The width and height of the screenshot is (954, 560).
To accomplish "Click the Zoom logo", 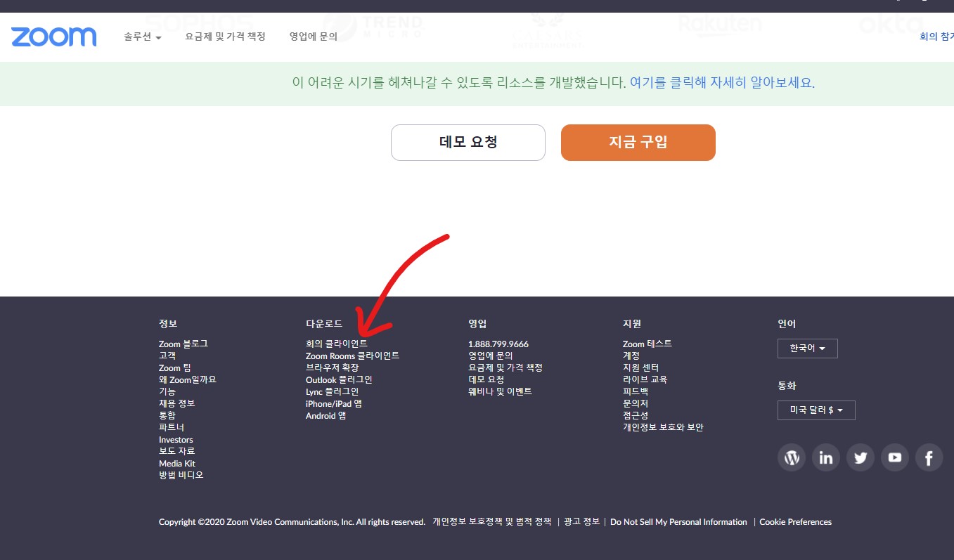I will click(53, 37).
